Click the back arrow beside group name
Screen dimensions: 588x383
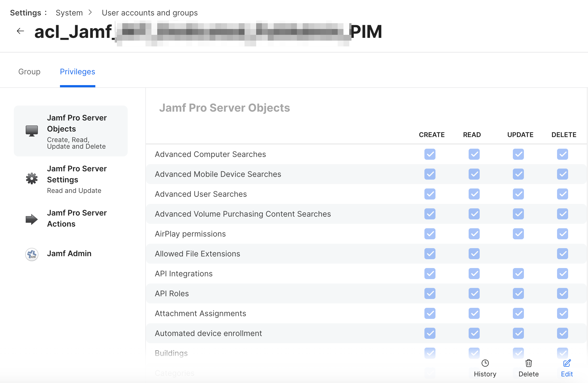pos(20,31)
